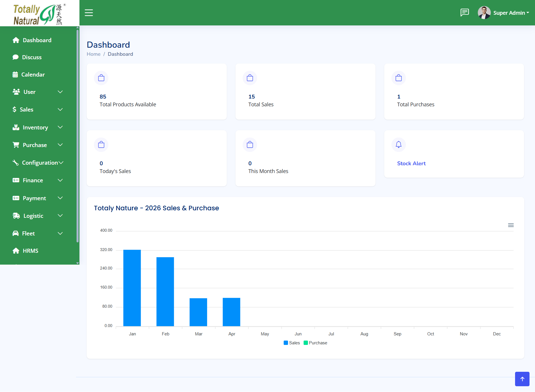
Task: Click the scroll-to-top arrow button
Action: click(522, 379)
